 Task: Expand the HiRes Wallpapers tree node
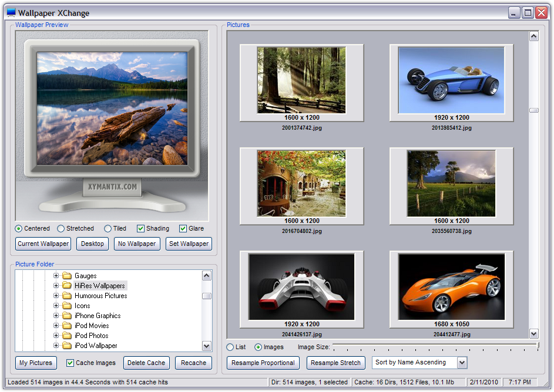[56, 286]
